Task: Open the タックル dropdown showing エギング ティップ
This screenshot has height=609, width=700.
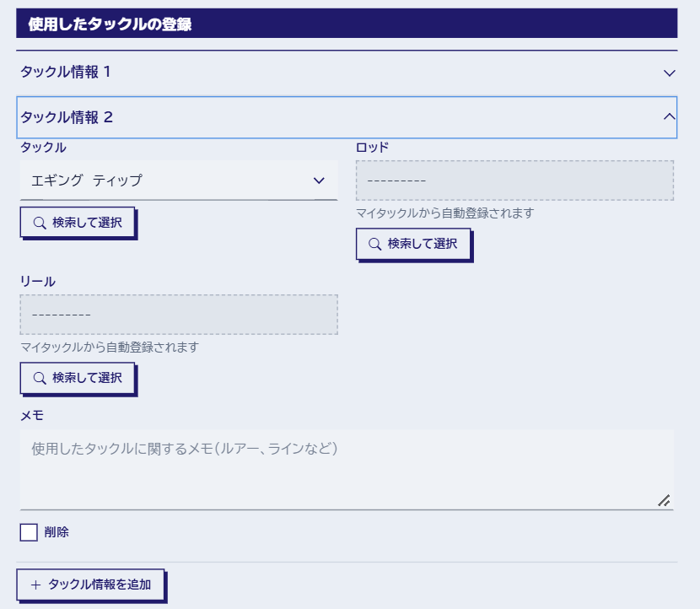Action: [x=179, y=181]
